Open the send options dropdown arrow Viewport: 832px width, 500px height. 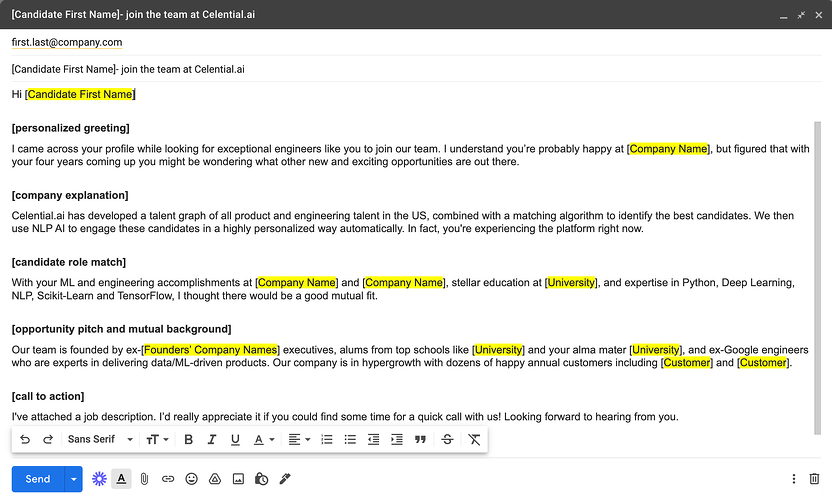point(74,479)
